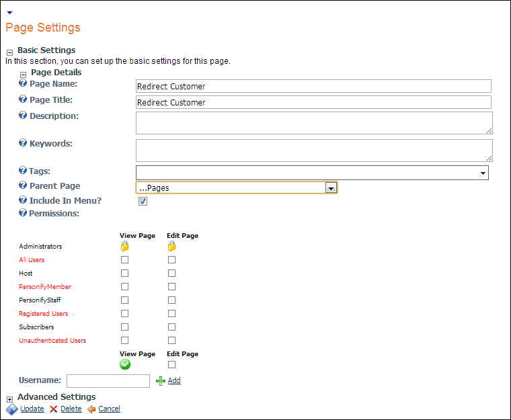
Task: Click the green checkmark under View Page
Action: (124, 364)
